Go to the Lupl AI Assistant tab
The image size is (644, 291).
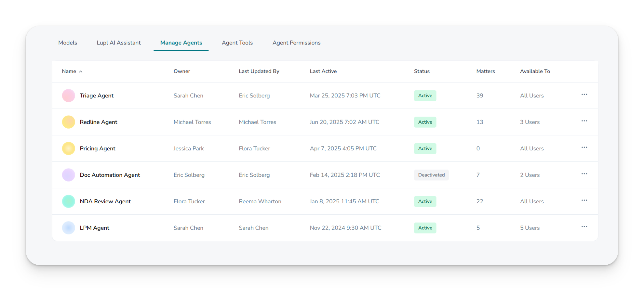point(119,43)
